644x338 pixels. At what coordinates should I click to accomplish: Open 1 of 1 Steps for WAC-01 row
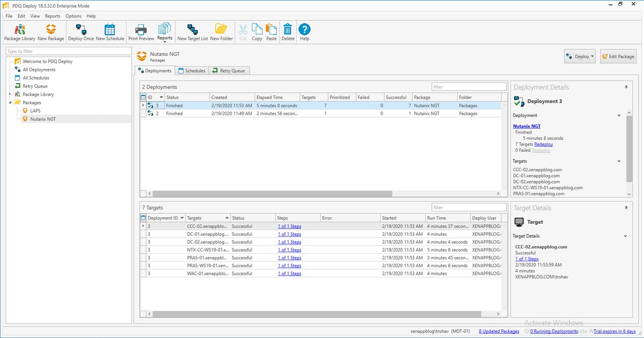289,274
